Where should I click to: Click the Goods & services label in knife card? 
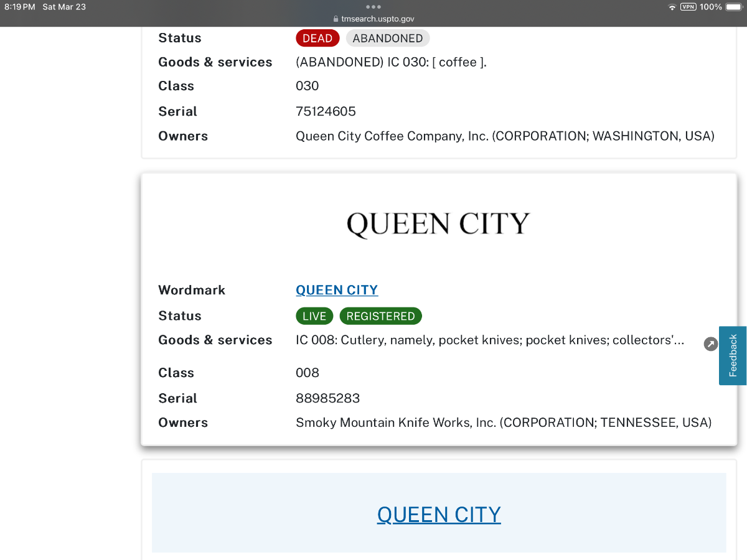[215, 340]
